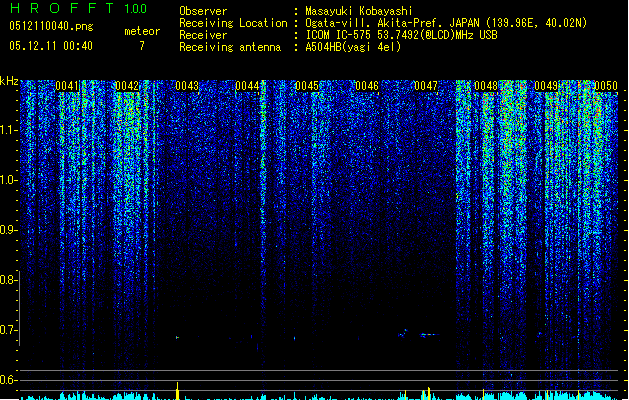Viewport: 629px width, 400px height.
Task: Click the 0050 time marker
Action: (x=606, y=86)
